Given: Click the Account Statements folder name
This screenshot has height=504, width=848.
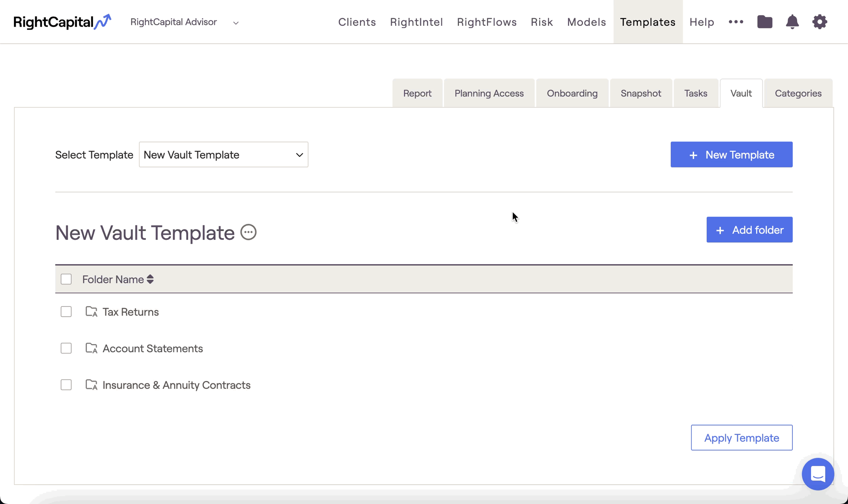Looking at the screenshot, I should click(153, 348).
